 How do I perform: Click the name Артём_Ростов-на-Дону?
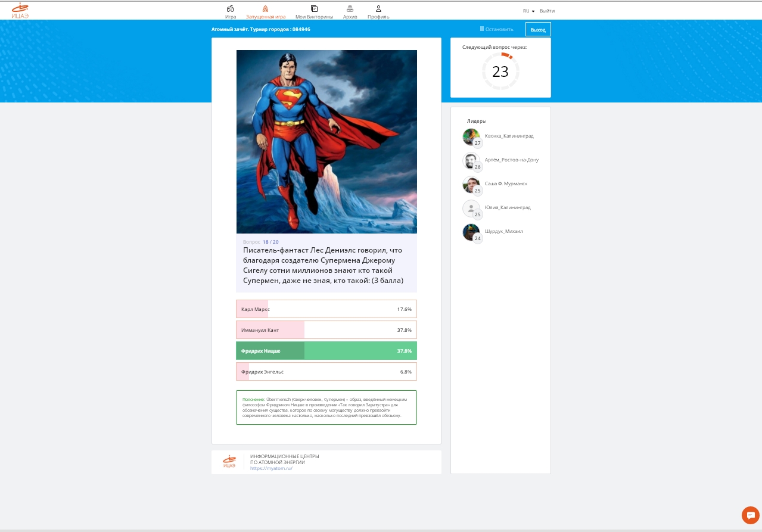pyautogui.click(x=512, y=160)
